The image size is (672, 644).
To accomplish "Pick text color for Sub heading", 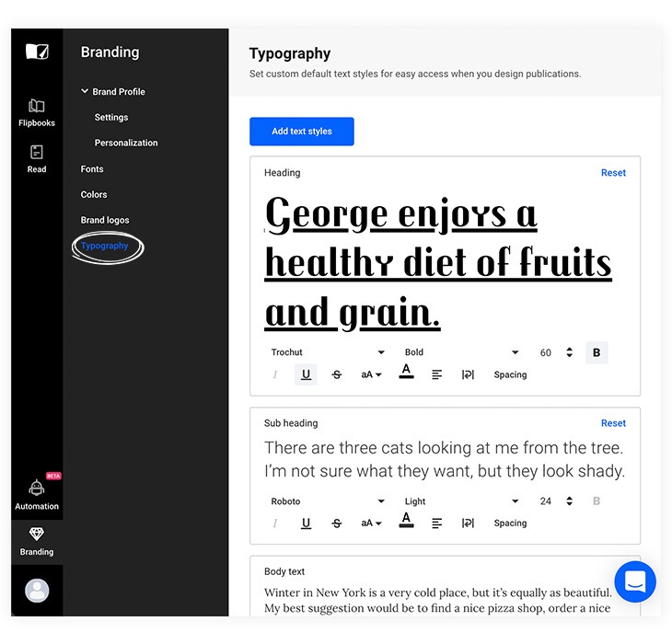I will coord(406,520).
